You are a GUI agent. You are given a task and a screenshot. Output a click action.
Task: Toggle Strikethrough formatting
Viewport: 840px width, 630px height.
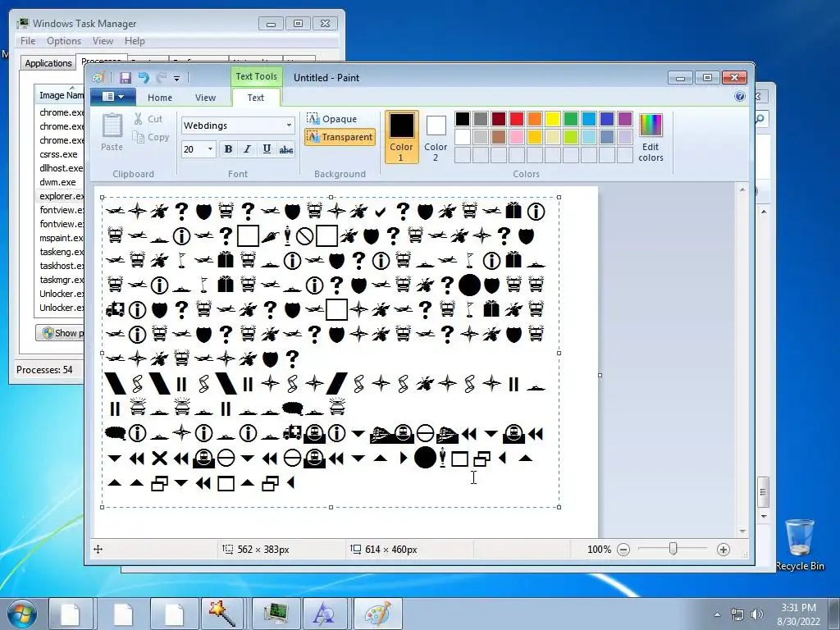click(x=286, y=149)
